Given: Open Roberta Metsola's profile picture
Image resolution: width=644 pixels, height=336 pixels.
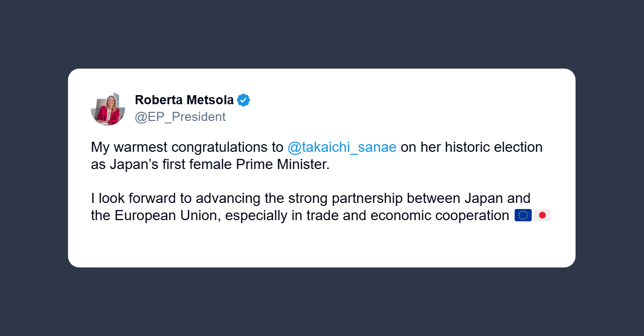Looking at the screenshot, I should pyautogui.click(x=108, y=108).
